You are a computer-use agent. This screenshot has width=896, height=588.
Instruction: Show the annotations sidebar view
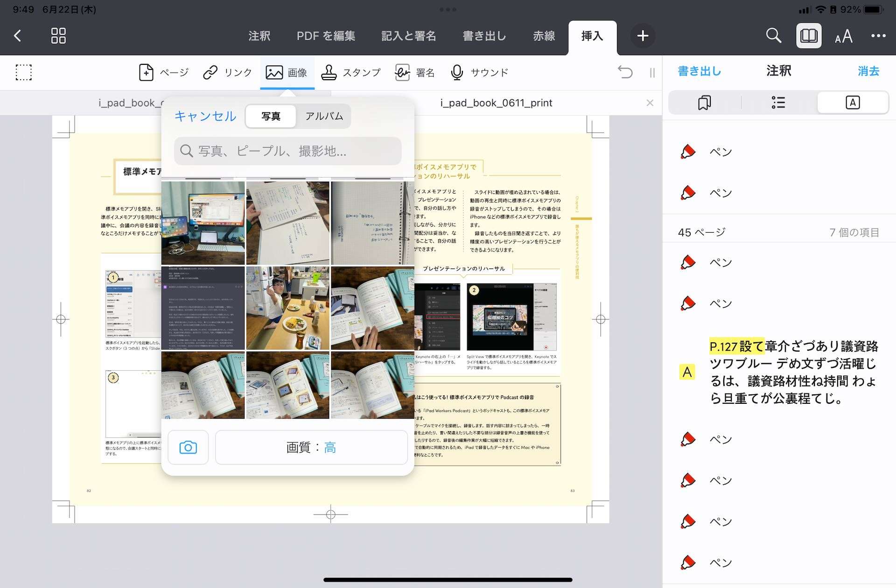853,103
